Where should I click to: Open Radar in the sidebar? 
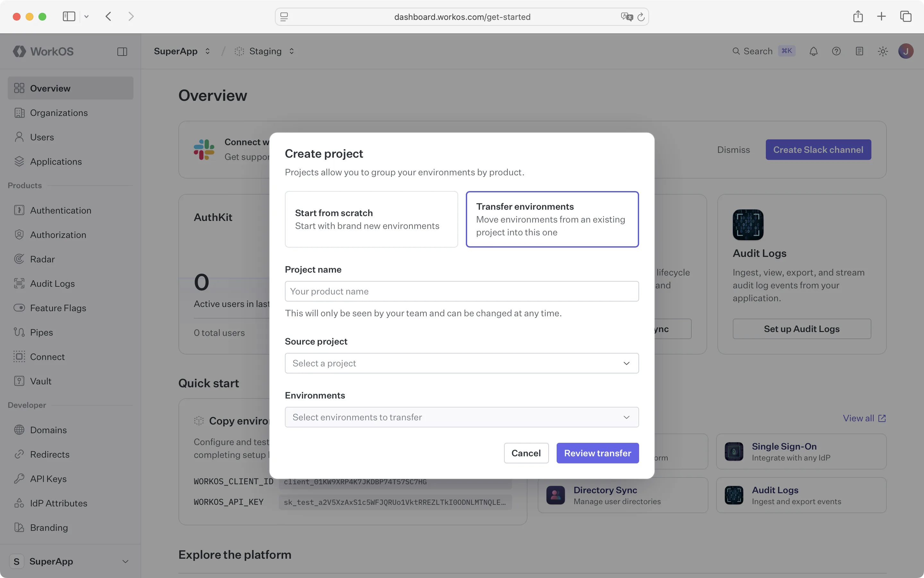coord(70,259)
